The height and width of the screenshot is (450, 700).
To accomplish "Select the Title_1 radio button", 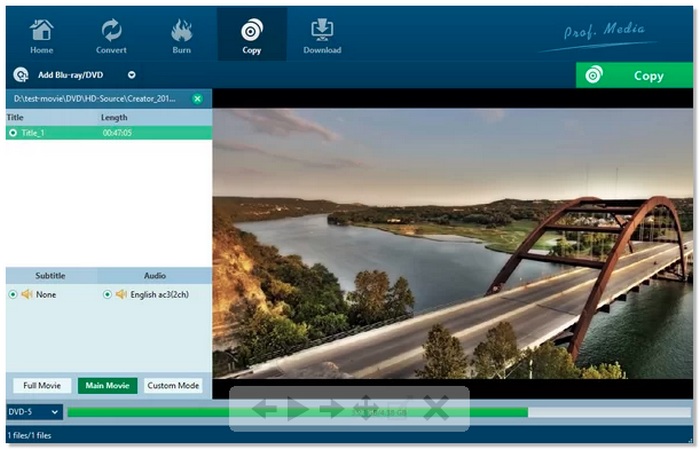I will [13, 132].
